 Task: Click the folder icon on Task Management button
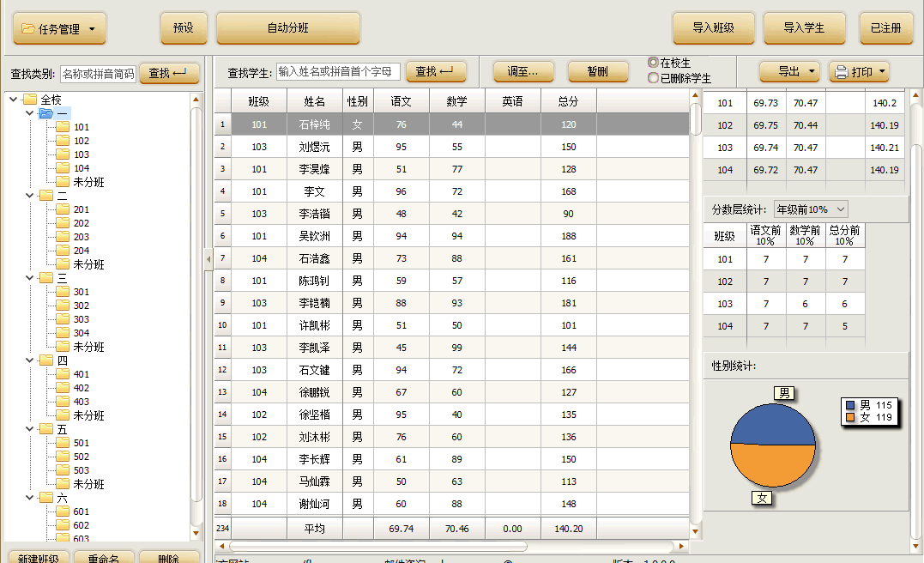(x=28, y=29)
